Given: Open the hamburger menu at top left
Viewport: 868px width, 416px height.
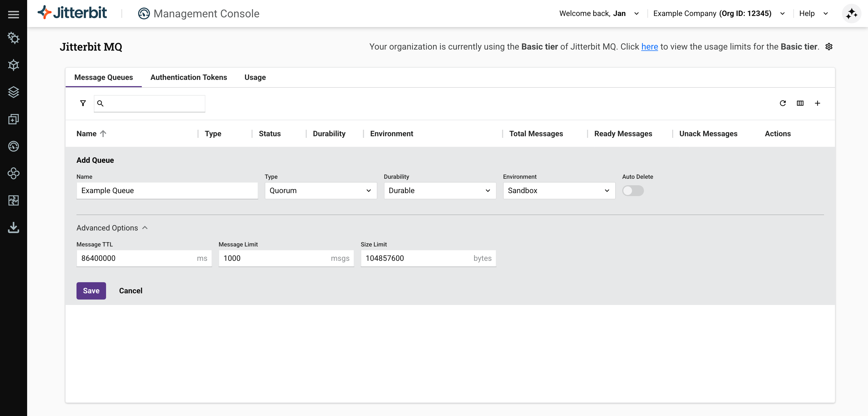Looking at the screenshot, I should click(14, 14).
